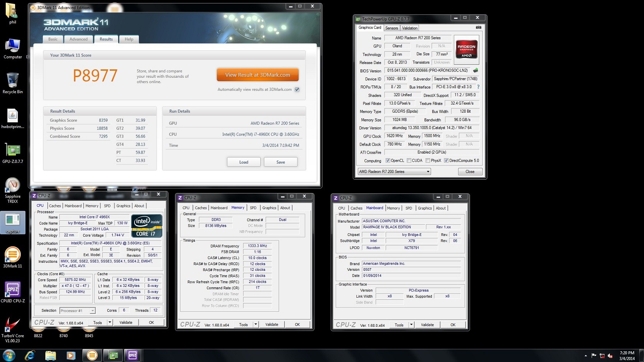The height and width of the screenshot is (362, 644).
Task: Click Validate in CPU-Z Mainboard window
Action: (427, 325)
